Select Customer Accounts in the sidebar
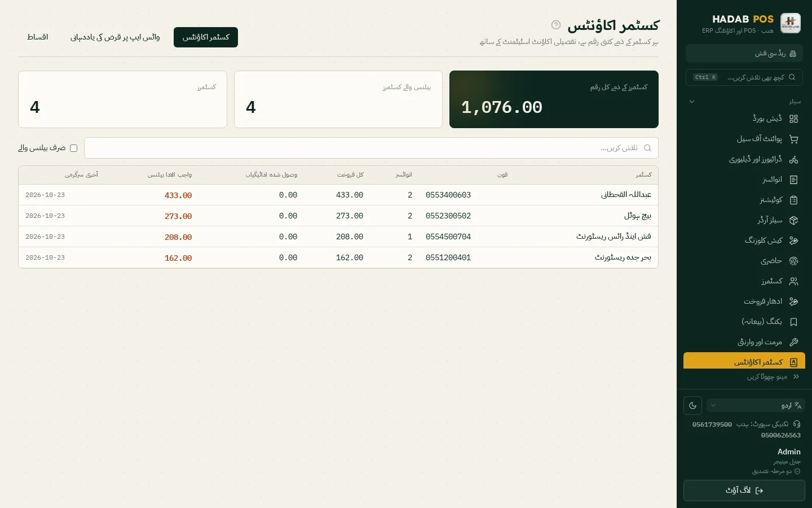Image resolution: width=812 pixels, height=508 pixels. 744,361
